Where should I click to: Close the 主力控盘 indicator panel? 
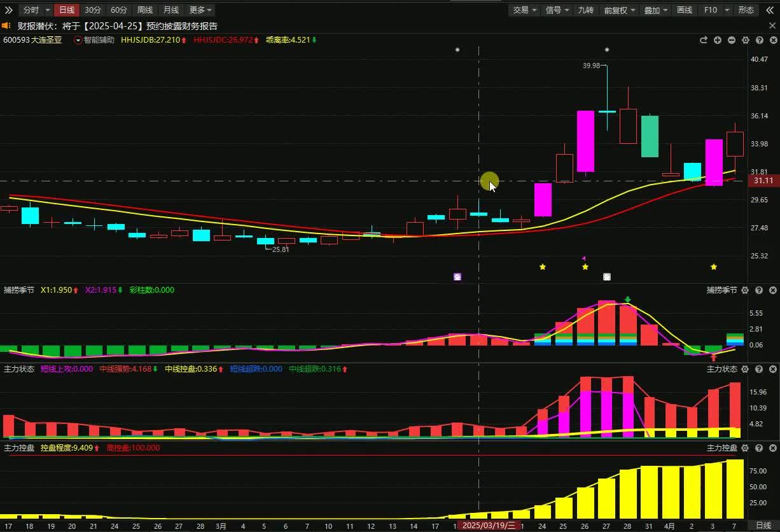[773, 448]
